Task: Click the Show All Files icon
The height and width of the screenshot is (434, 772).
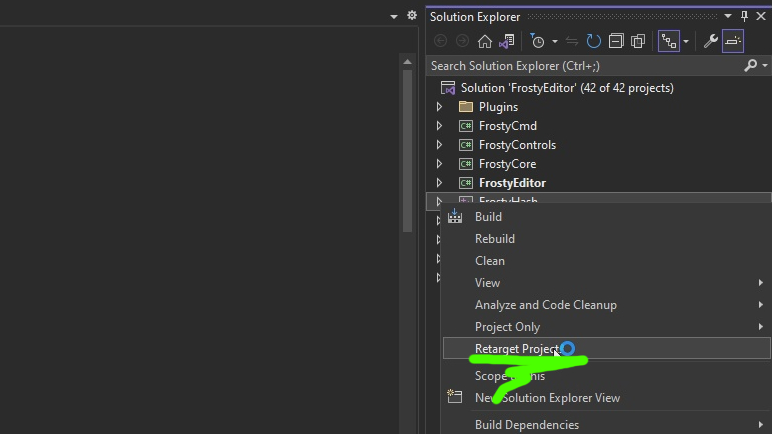Action: (638, 41)
